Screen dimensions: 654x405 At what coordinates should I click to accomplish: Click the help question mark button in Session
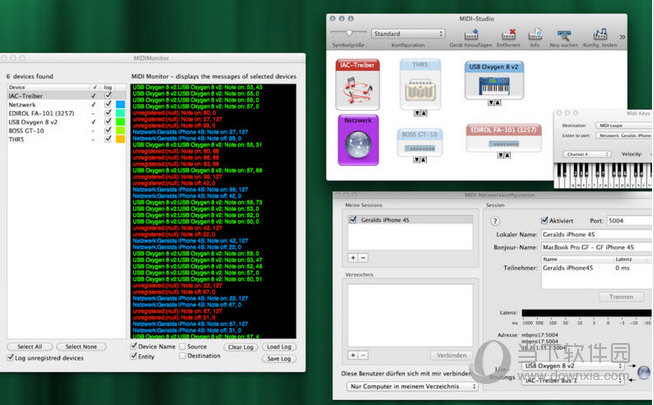495,221
